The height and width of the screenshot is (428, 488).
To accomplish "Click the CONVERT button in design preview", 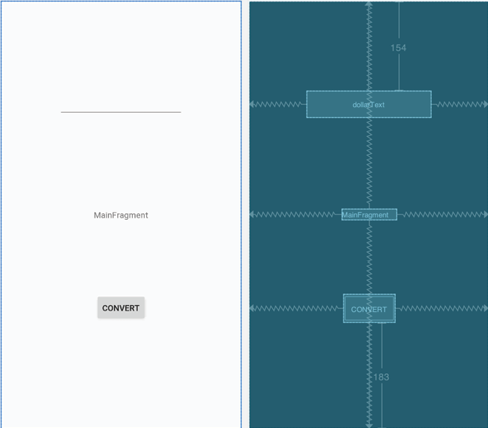I will [121, 308].
